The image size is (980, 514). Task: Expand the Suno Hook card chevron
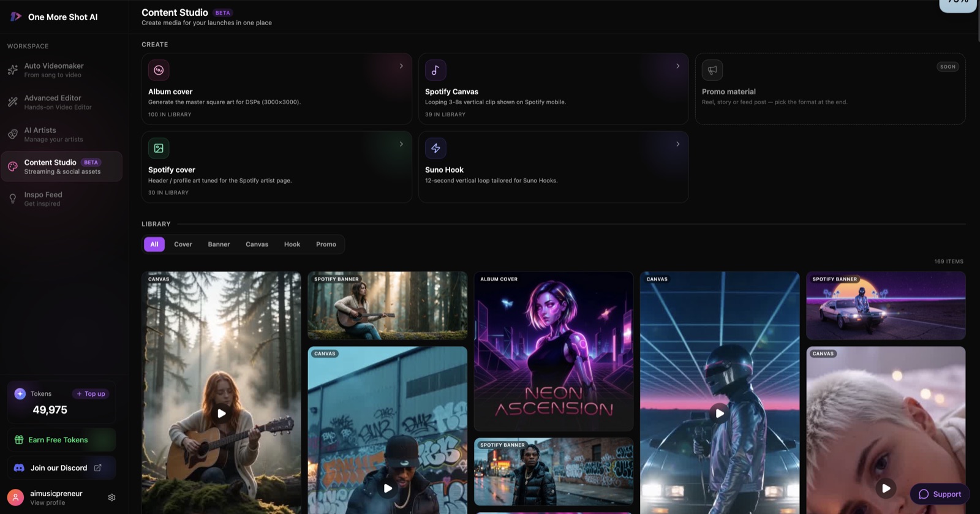[x=678, y=144]
